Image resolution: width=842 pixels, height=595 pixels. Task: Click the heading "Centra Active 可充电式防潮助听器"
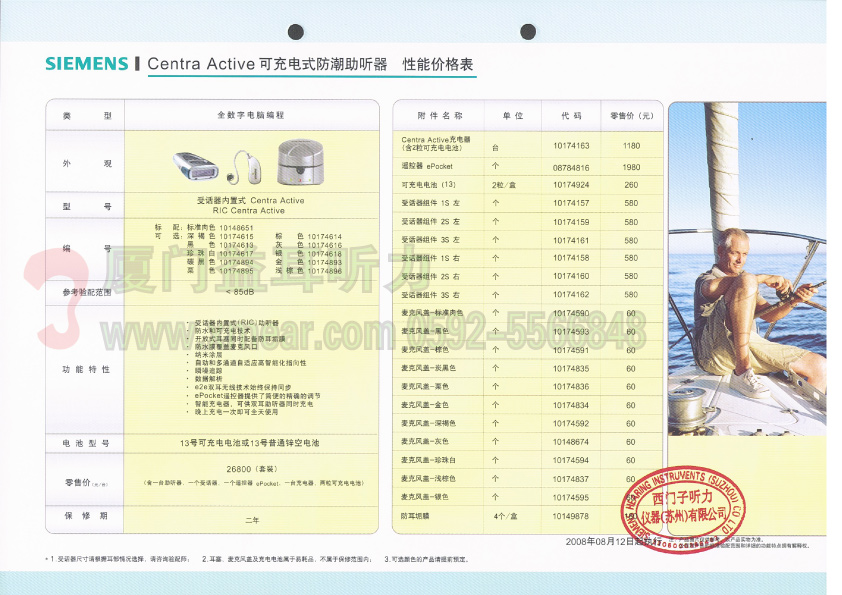point(267,64)
